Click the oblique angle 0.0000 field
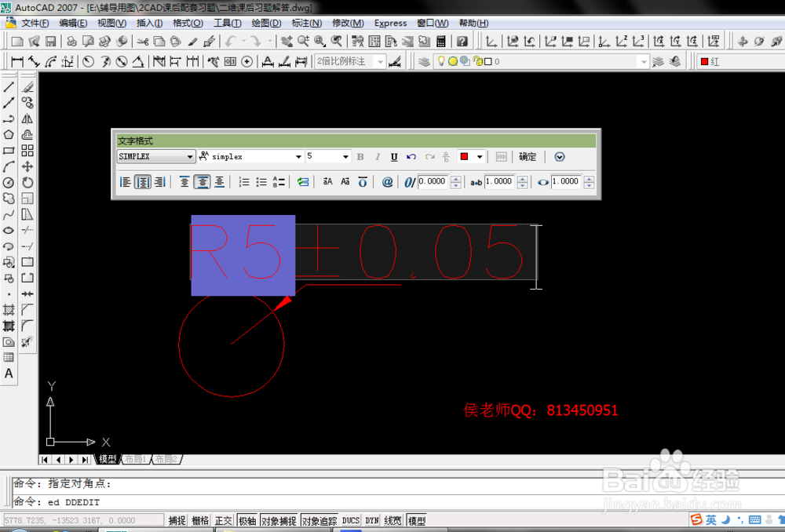The width and height of the screenshot is (785, 532). pyautogui.click(x=433, y=182)
